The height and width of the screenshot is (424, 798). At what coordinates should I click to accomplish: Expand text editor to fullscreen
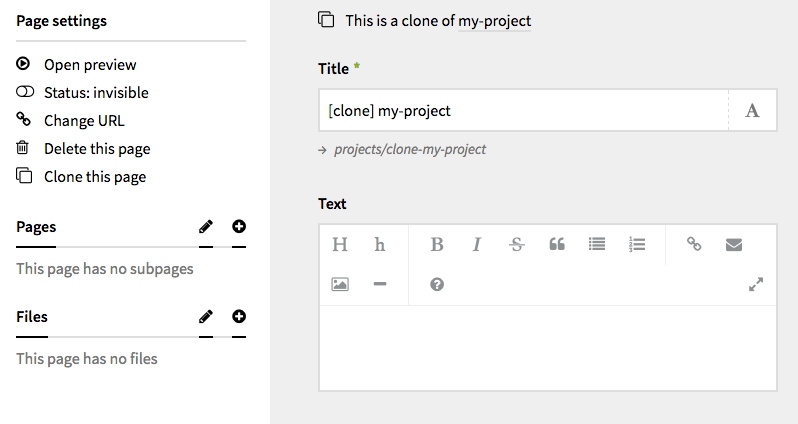(756, 285)
